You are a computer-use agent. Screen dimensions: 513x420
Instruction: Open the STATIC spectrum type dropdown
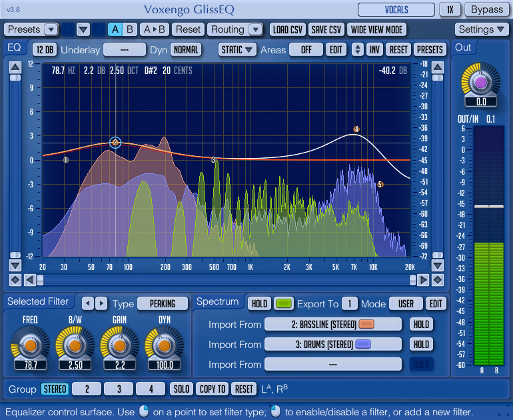click(237, 50)
